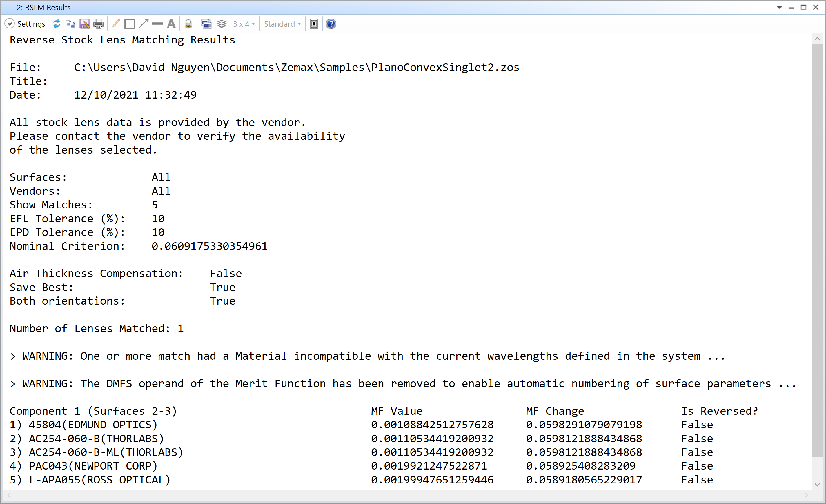Viewport: 826px width, 504px height.
Task: Select the line annotation tool
Action: pyautogui.click(x=157, y=24)
